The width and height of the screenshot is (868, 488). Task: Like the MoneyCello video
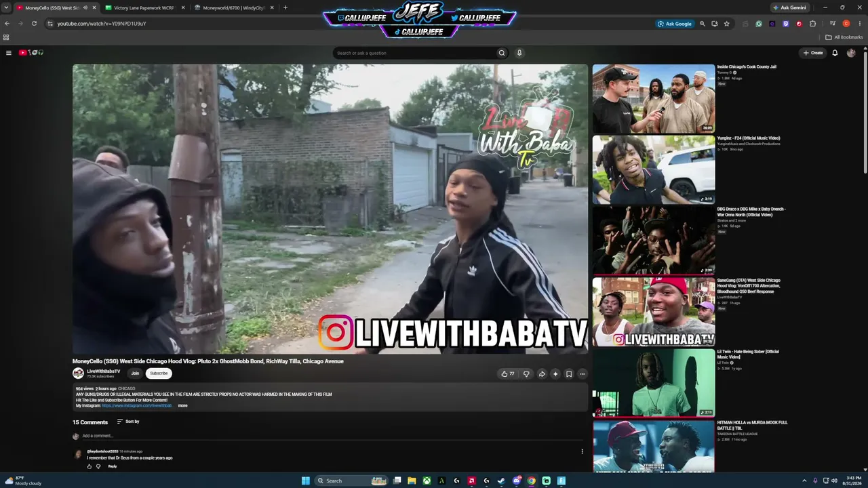coord(507,373)
